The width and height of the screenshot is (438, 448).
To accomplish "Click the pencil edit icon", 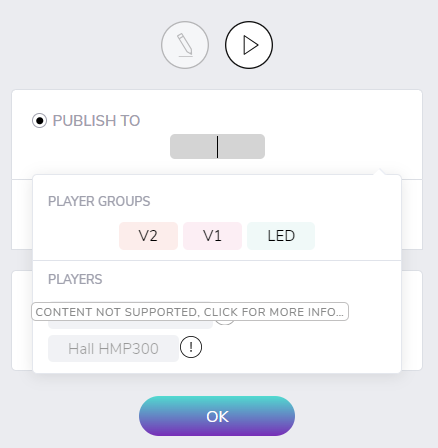I will click(185, 45).
